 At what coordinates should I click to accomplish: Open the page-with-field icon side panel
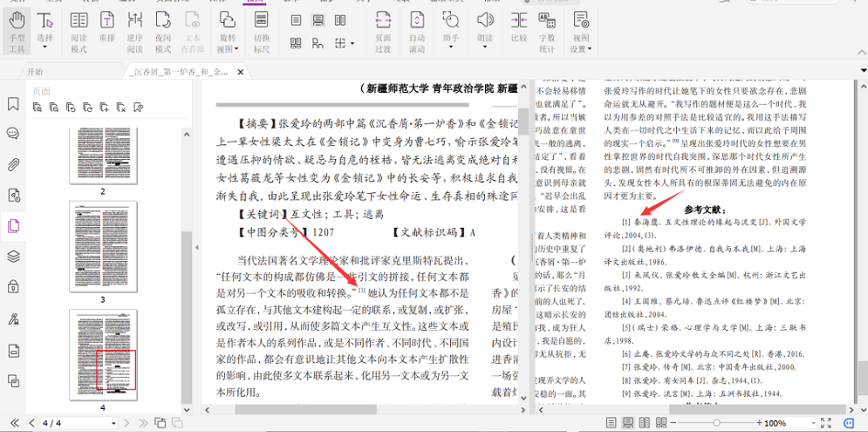point(13,350)
